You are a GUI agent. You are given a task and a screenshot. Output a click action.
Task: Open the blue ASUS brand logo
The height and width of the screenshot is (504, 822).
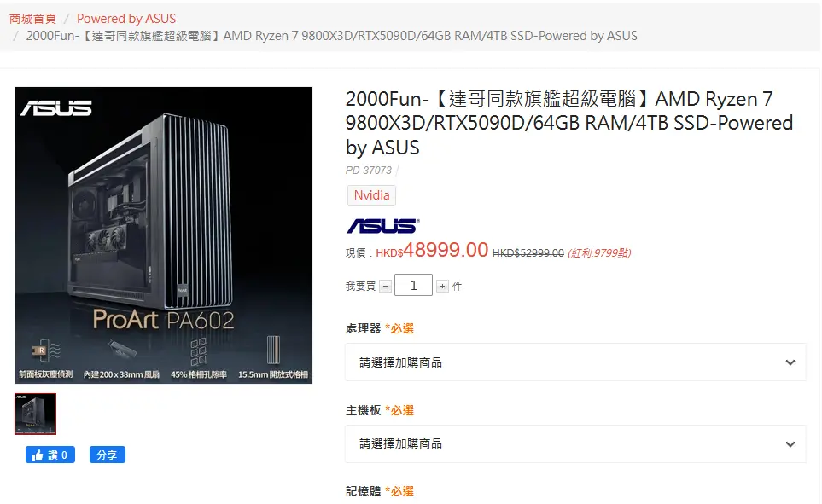pos(382,226)
